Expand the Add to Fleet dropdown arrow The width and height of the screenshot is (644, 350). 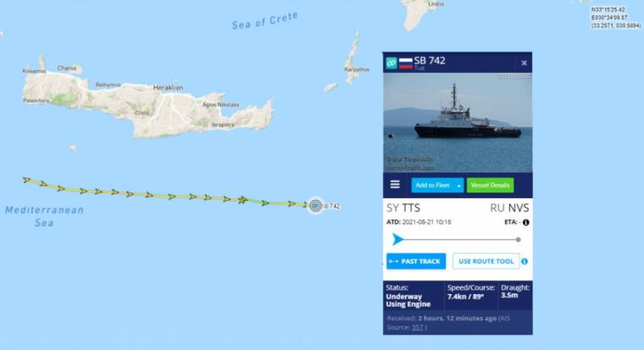pos(458,186)
